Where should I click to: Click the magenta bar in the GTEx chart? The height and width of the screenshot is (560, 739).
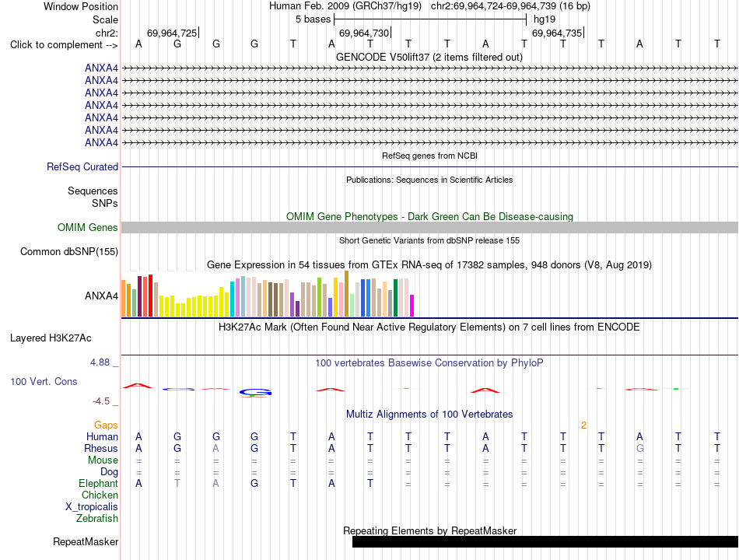(412, 306)
